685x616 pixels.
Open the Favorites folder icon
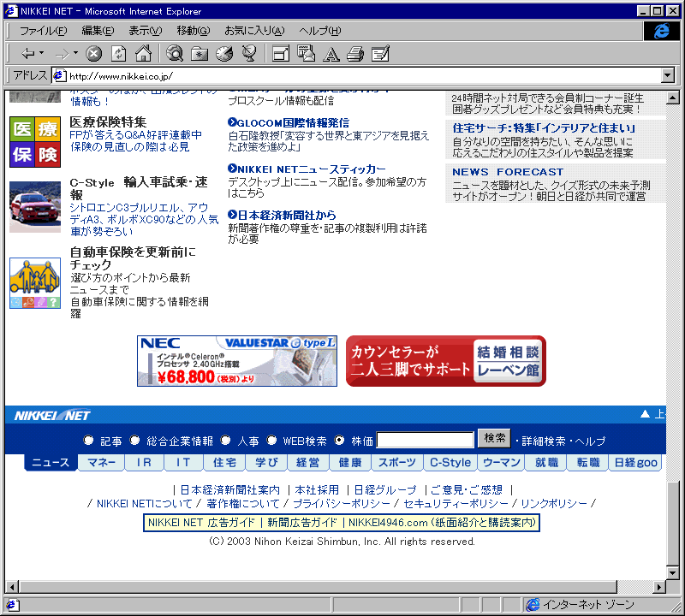(200, 54)
